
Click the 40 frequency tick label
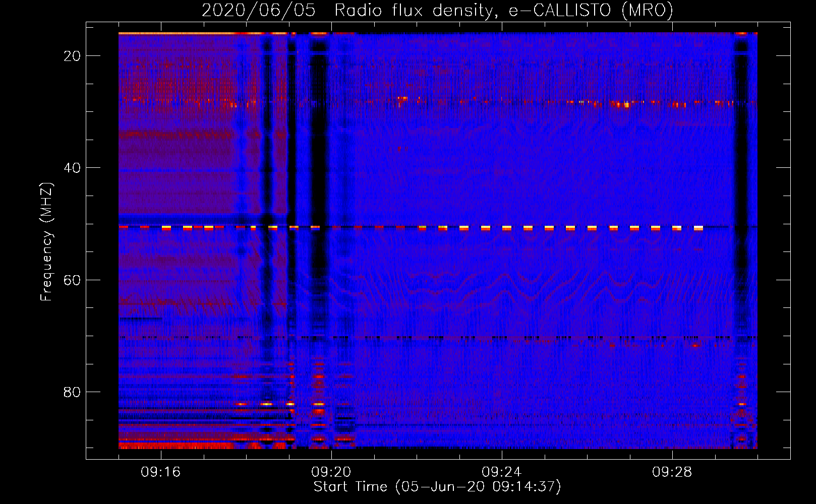[x=72, y=168]
